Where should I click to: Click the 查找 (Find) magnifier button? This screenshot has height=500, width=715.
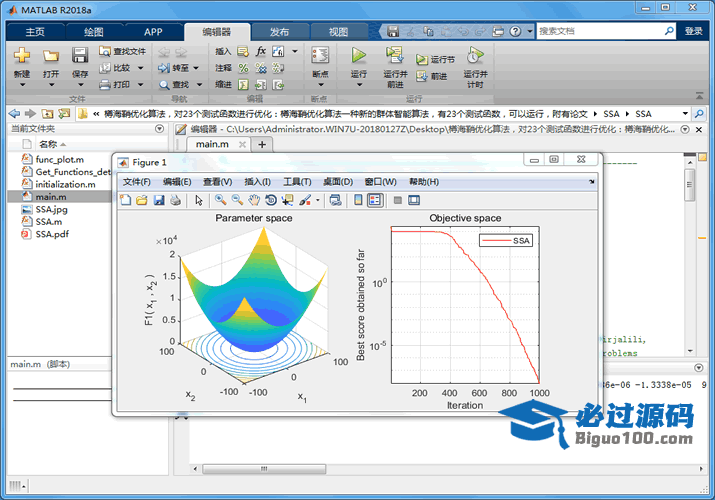point(174,85)
